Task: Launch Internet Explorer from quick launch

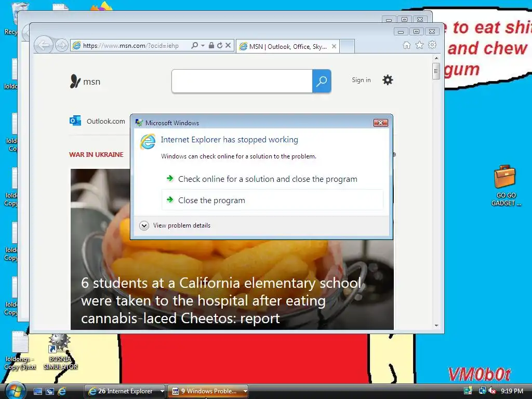Action: click(62, 391)
